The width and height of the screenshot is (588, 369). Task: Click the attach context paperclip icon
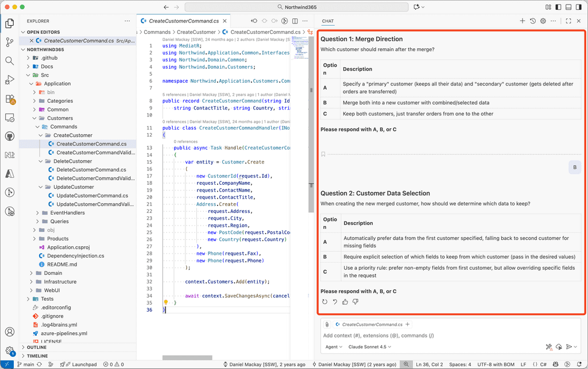[327, 324]
